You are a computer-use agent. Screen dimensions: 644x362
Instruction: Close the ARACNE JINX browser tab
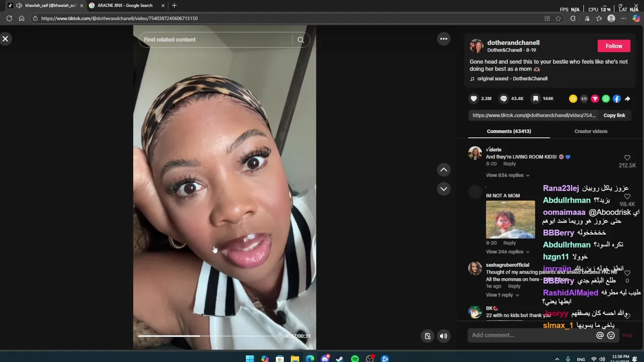[163, 6]
